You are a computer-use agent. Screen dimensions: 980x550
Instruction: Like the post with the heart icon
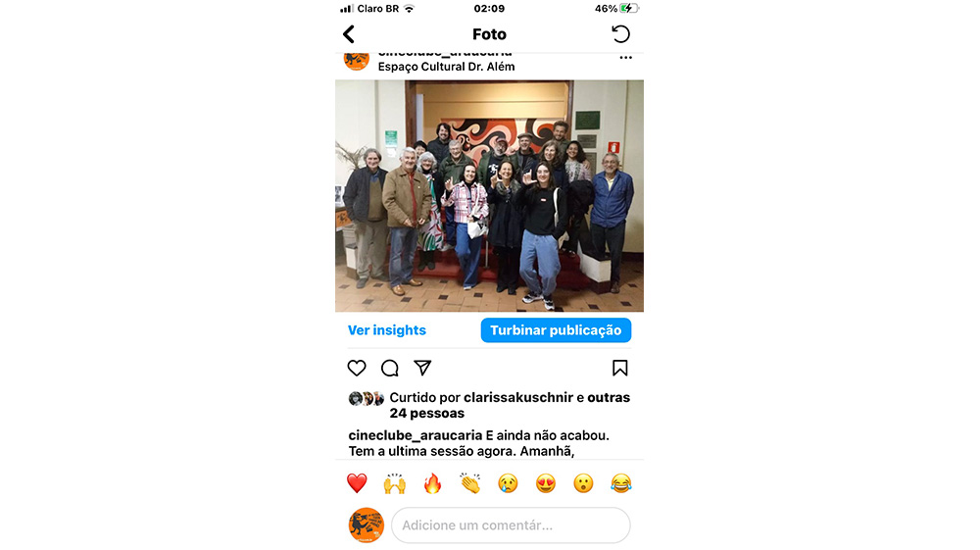pyautogui.click(x=357, y=368)
